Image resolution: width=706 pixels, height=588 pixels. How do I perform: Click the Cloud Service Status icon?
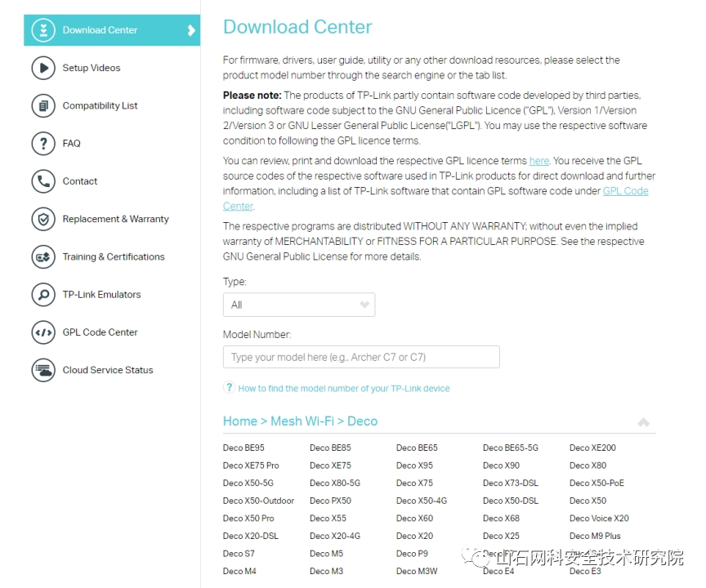(43, 370)
